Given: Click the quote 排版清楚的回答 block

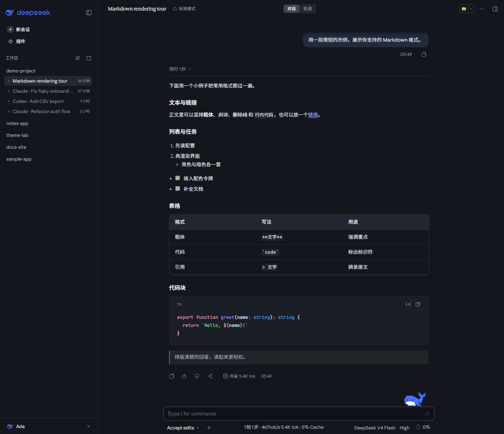Looking at the screenshot, I should coord(299,357).
